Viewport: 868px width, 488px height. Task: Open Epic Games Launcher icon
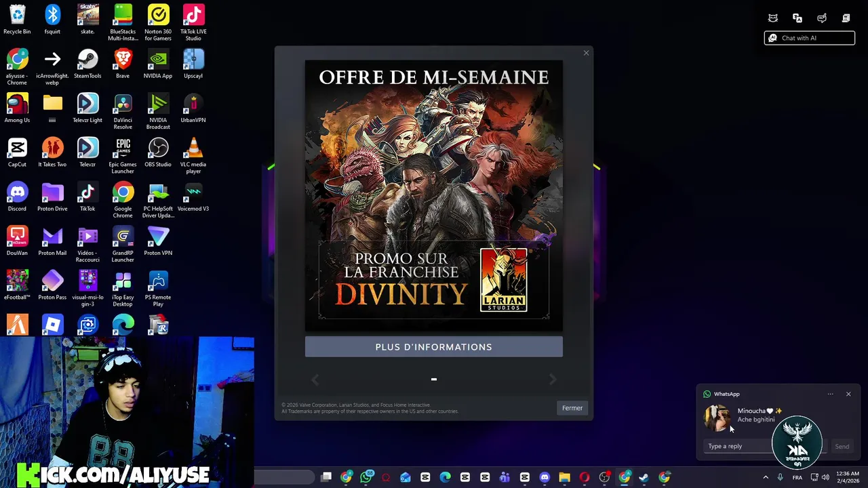tap(123, 155)
